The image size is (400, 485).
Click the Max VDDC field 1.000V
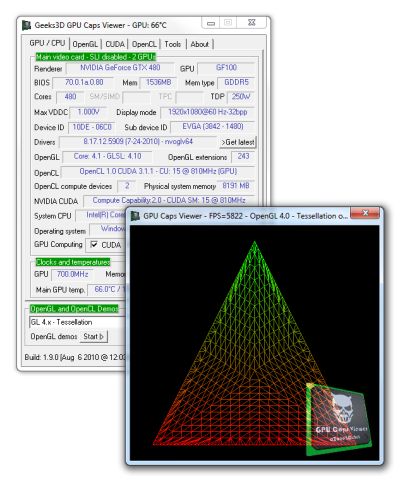pyautogui.click(x=88, y=112)
